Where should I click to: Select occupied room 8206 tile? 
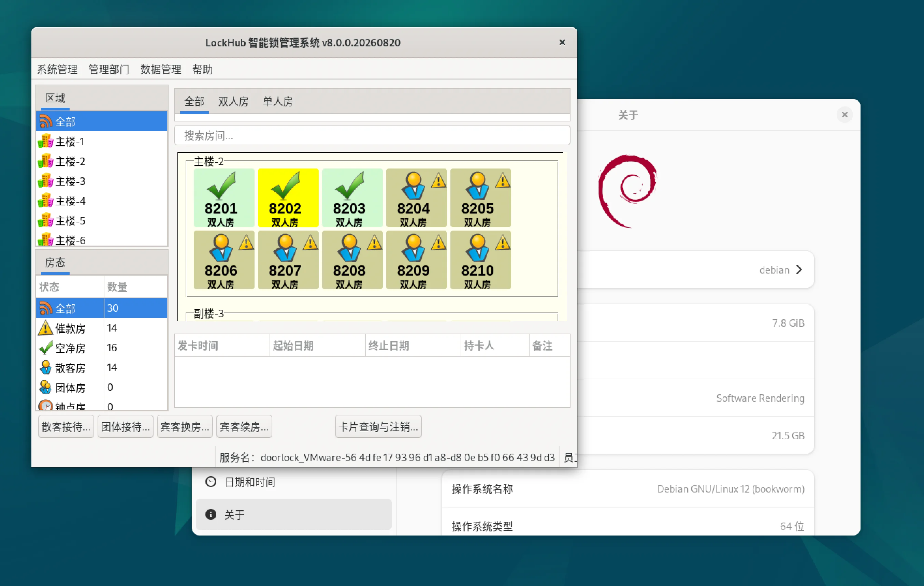coord(224,260)
